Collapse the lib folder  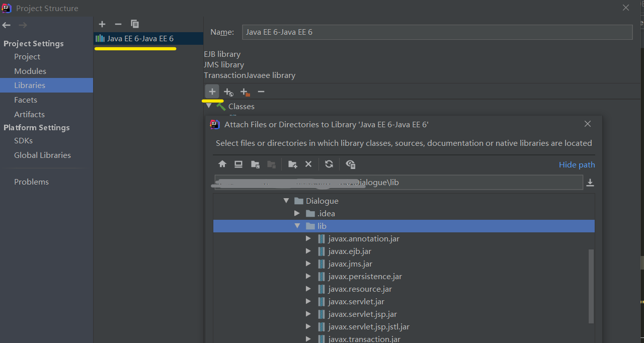(x=297, y=226)
